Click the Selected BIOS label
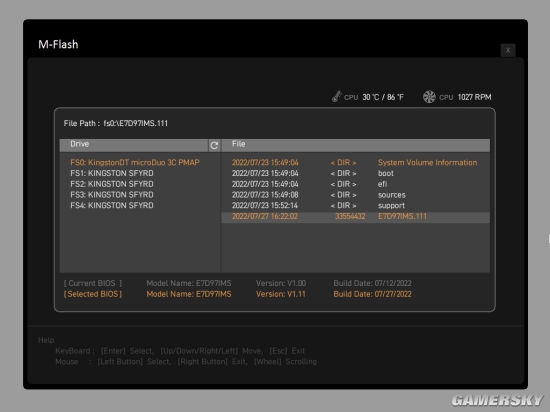This screenshot has width=550, height=412. click(x=93, y=294)
